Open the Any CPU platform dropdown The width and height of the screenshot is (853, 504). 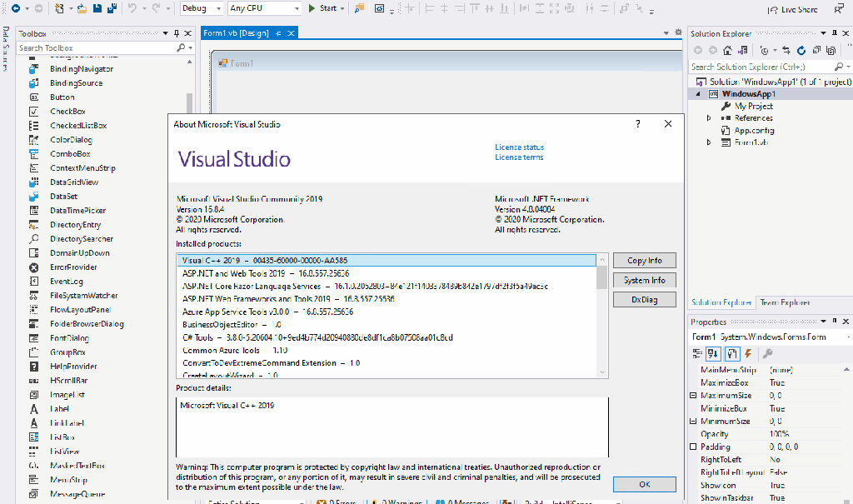(264, 8)
